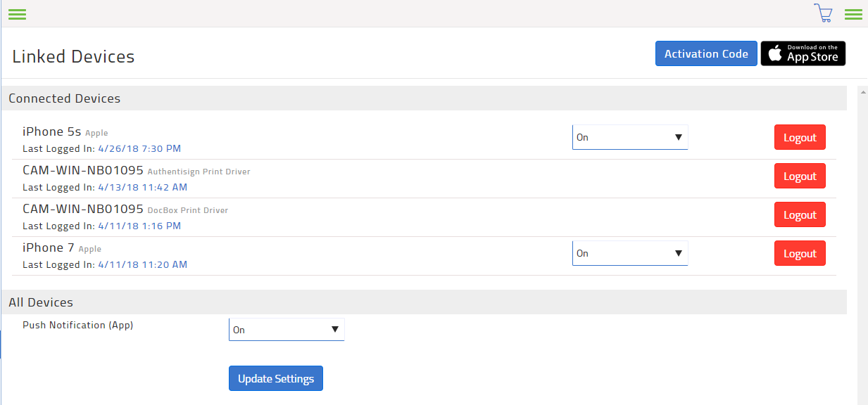Click the DocBox driver last login date
This screenshot has height=405, width=868.
pyautogui.click(x=139, y=226)
